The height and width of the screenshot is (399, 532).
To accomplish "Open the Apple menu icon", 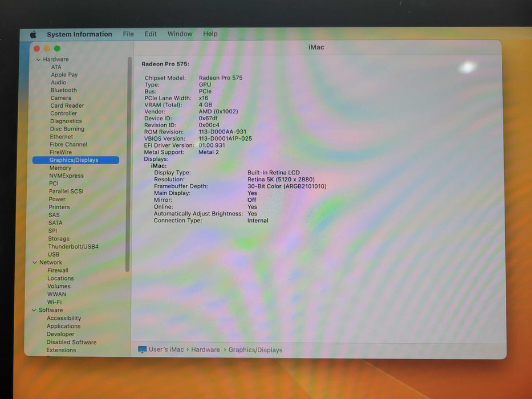I will click(33, 34).
